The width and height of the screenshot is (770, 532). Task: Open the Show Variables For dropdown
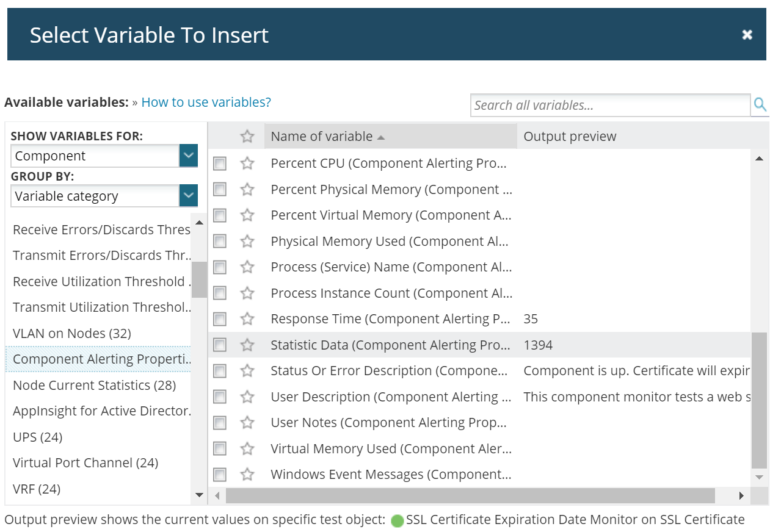(189, 156)
